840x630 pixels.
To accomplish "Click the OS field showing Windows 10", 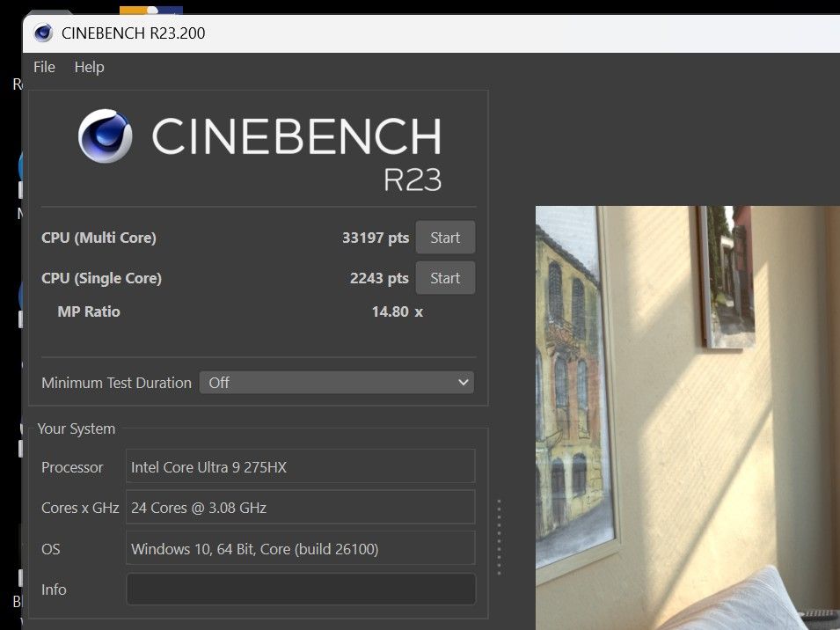I will [300, 549].
